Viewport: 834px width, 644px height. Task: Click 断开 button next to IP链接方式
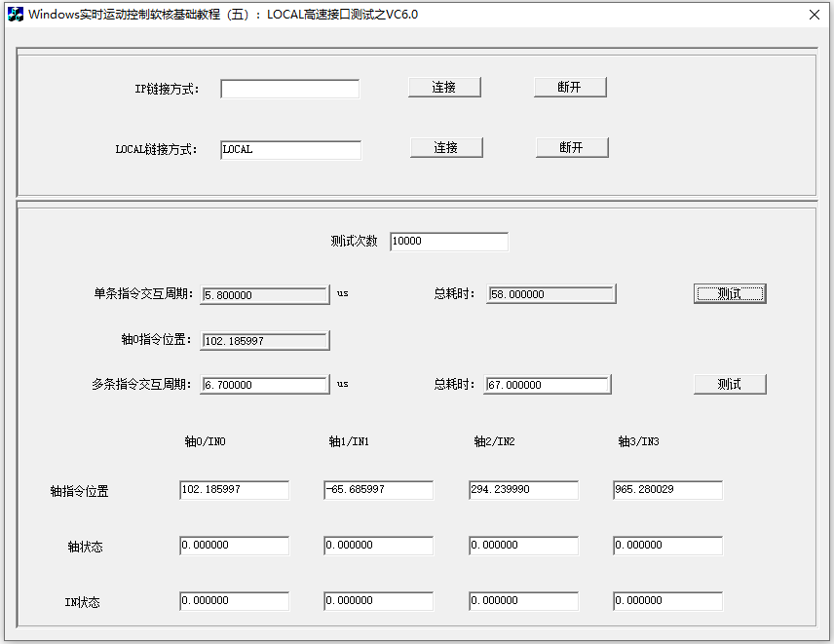click(570, 87)
